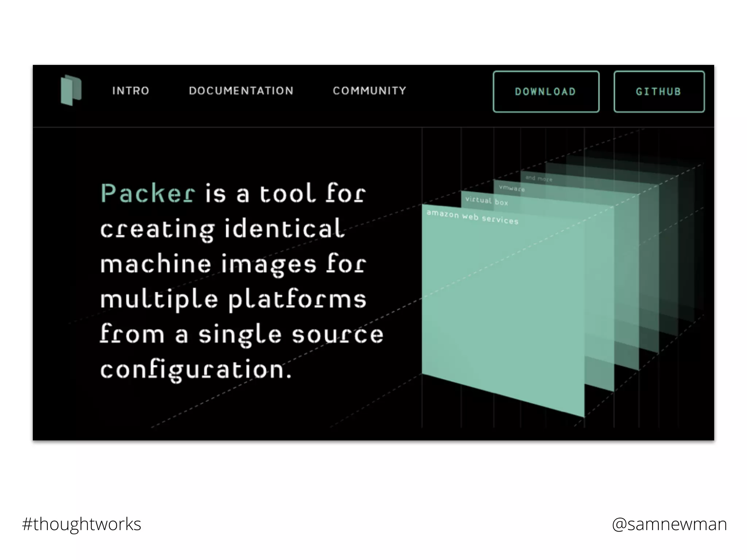Click the 'multiple platforms' headline line
The width and height of the screenshot is (747, 560).
233,299
